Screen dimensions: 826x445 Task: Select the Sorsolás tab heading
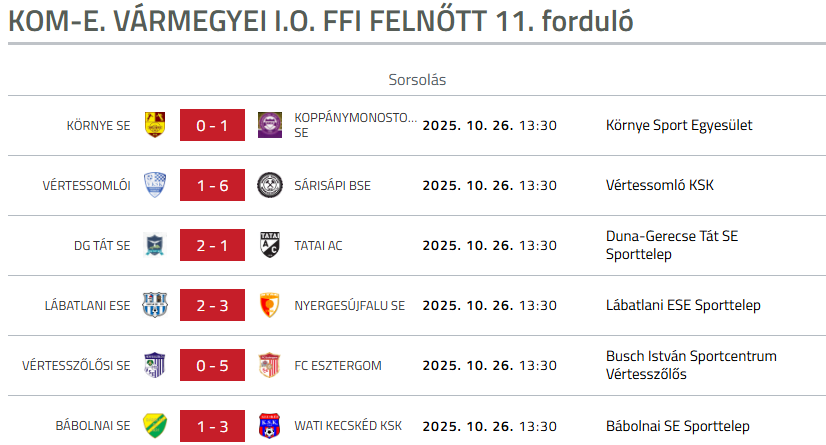click(x=416, y=79)
